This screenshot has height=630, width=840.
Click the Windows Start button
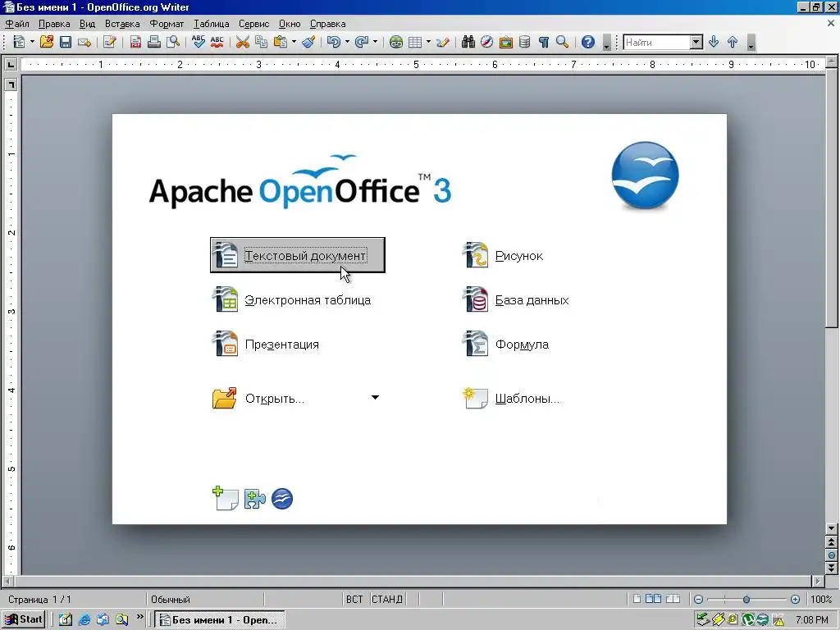(x=23, y=619)
